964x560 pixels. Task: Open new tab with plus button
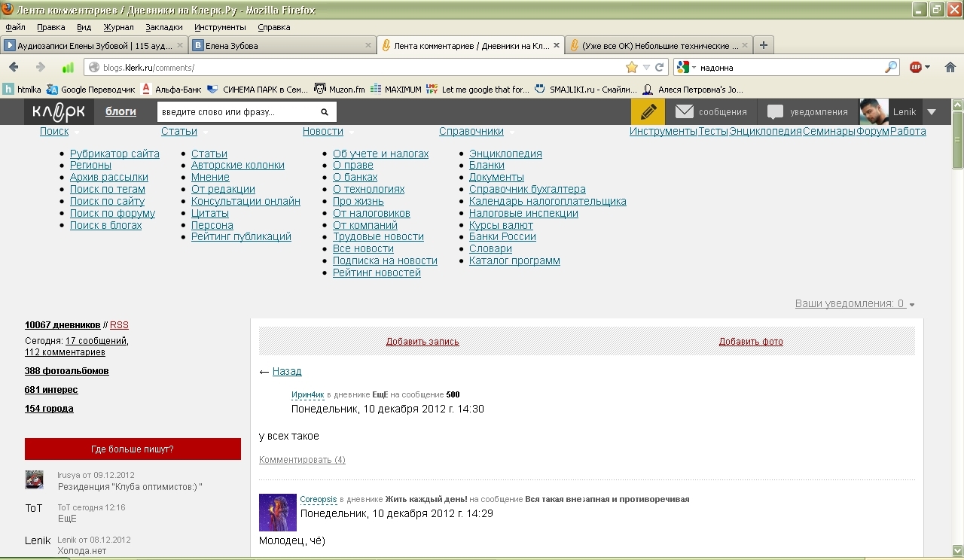(x=763, y=45)
